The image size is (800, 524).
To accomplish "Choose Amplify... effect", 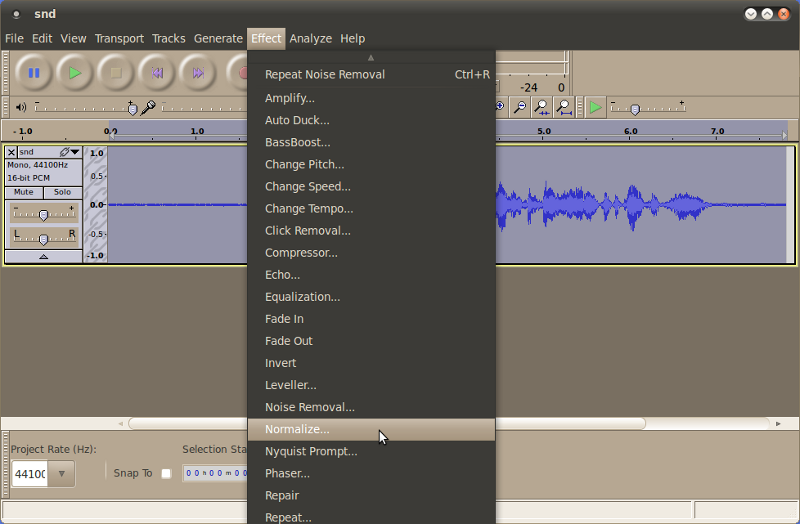I will 371,98.
